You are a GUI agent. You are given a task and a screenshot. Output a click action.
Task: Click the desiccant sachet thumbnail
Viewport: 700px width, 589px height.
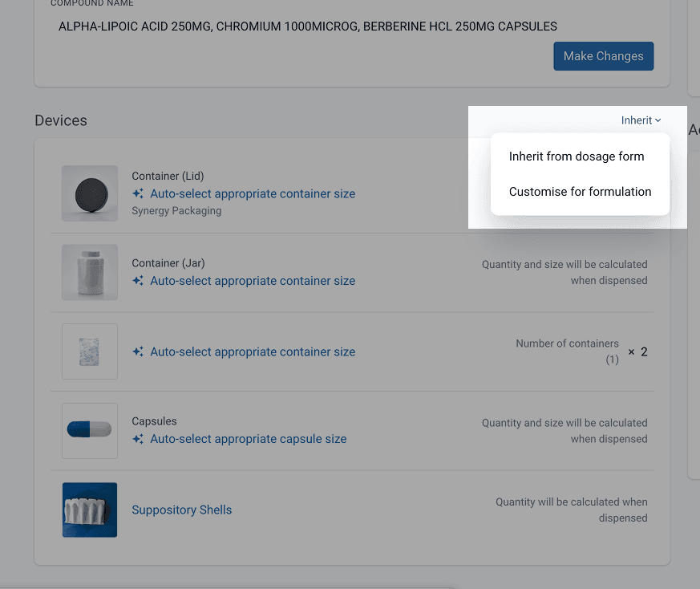point(90,351)
